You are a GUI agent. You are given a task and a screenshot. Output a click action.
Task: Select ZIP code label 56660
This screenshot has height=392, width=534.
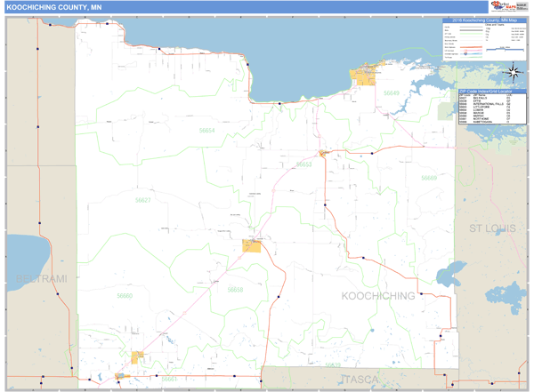tap(124, 295)
